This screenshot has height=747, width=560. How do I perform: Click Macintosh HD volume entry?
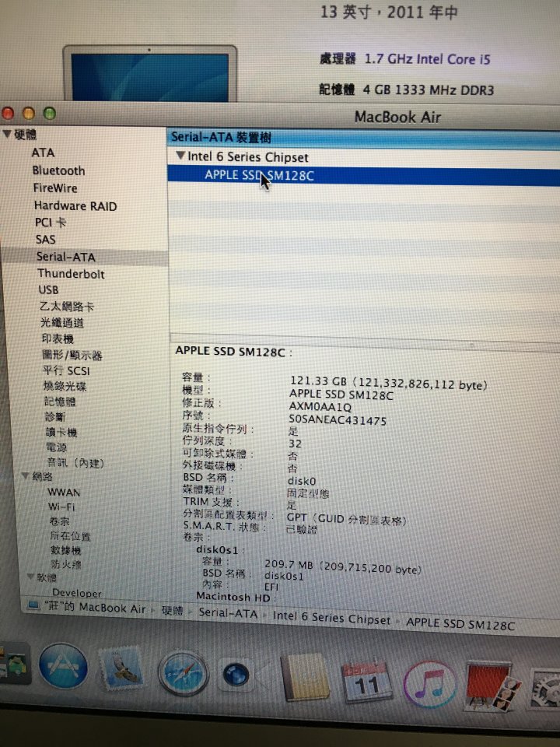point(235,597)
